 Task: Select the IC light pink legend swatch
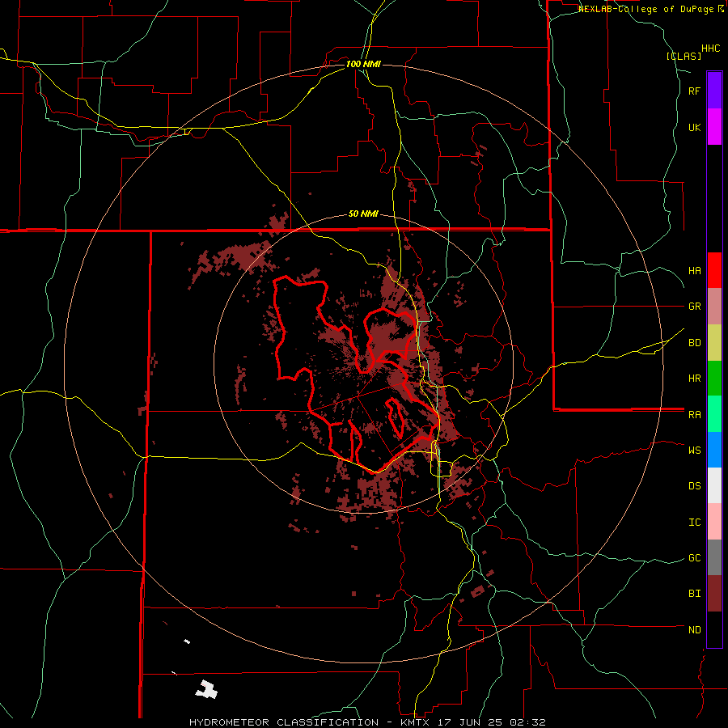coord(714,522)
